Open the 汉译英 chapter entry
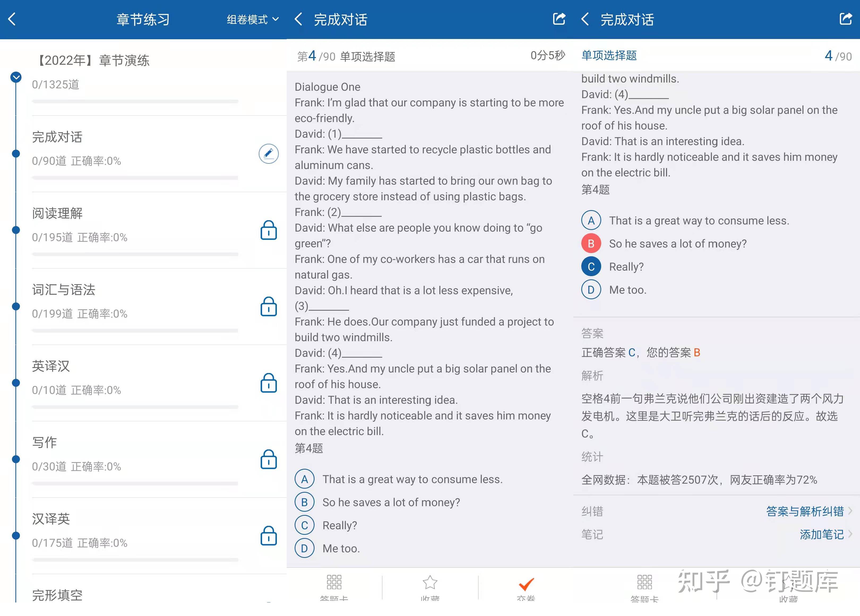 (x=51, y=519)
